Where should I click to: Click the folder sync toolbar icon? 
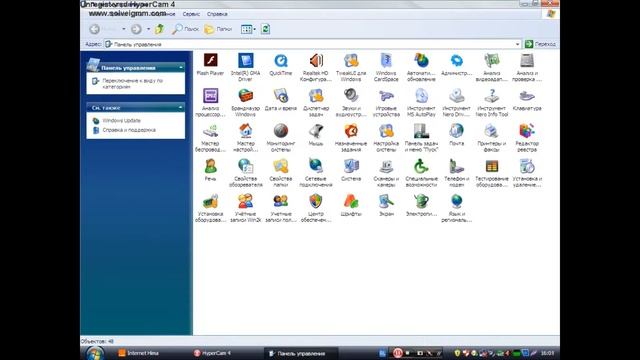tap(265, 29)
